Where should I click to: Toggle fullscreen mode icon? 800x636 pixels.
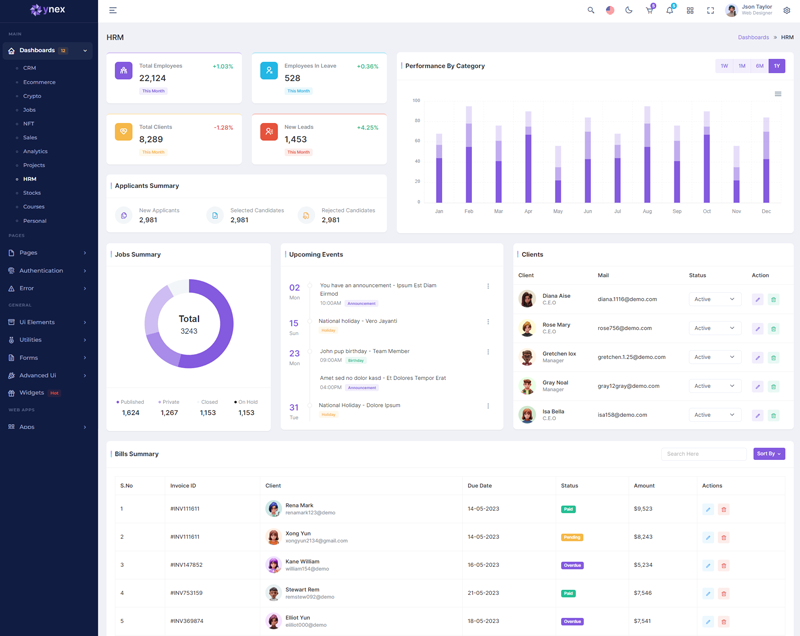click(x=710, y=10)
